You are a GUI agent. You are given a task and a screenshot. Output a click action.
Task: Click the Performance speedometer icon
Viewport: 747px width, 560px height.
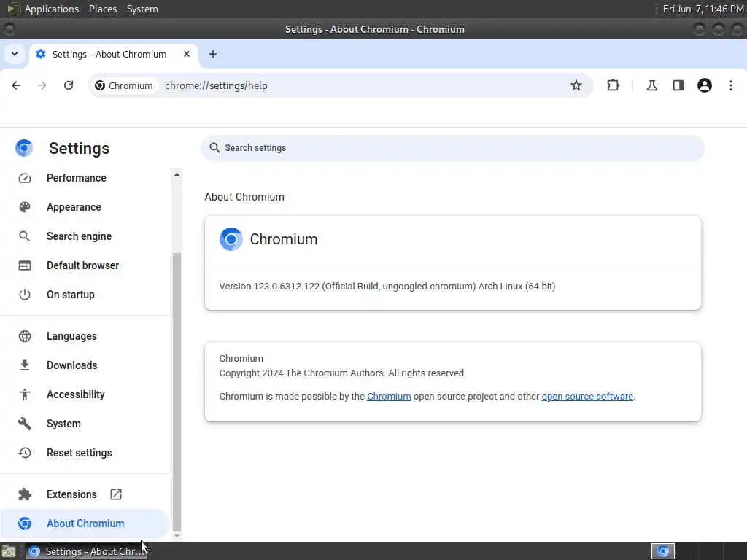(x=25, y=178)
